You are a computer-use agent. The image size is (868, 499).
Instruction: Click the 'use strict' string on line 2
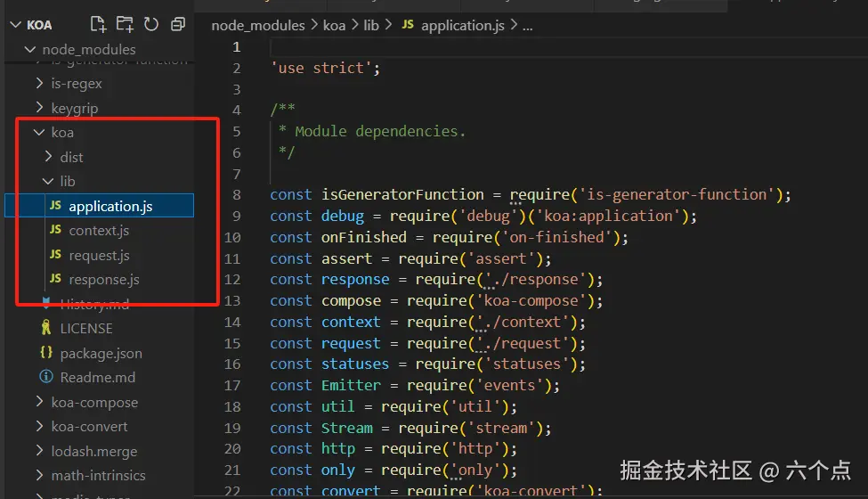321,68
